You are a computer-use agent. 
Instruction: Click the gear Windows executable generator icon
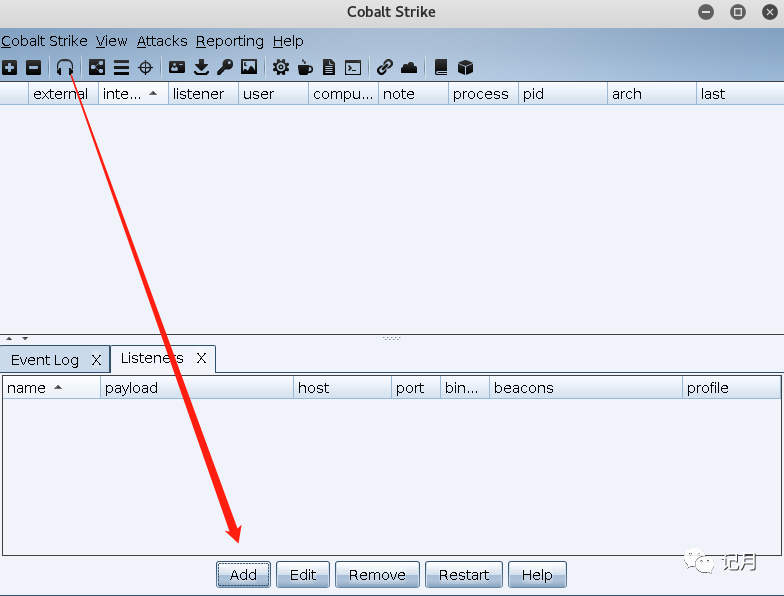click(x=280, y=67)
